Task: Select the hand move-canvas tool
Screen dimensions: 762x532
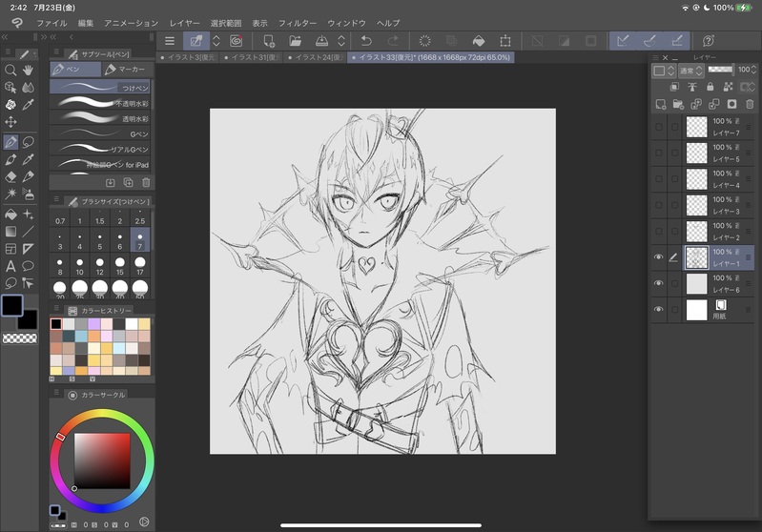Action: [x=29, y=71]
